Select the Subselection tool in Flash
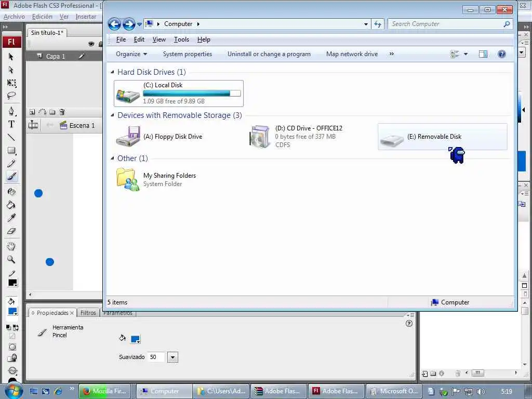The height and width of the screenshot is (399, 532). coord(11,70)
